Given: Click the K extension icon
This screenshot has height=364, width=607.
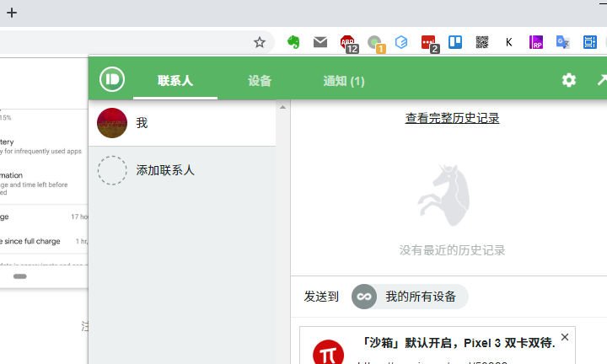Looking at the screenshot, I should point(509,42).
